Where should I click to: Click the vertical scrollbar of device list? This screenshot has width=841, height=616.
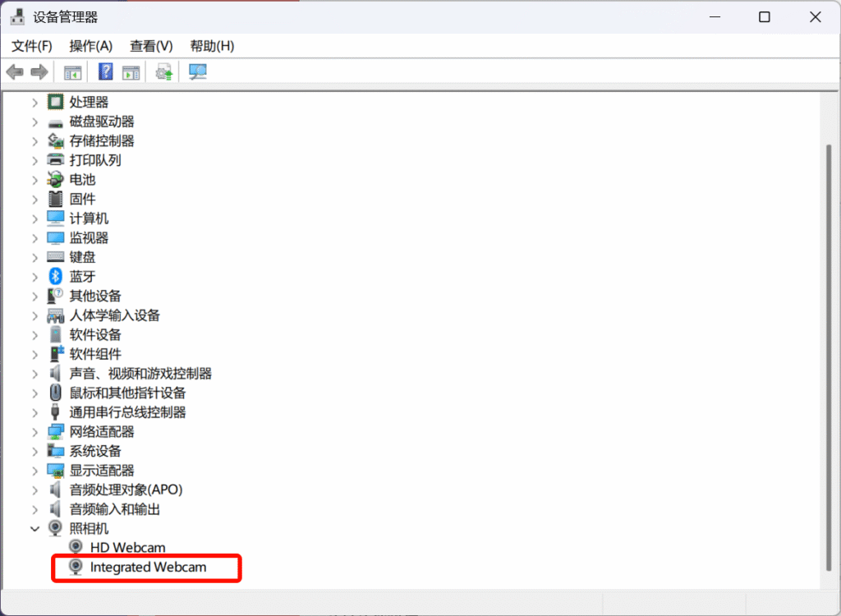tap(827, 353)
